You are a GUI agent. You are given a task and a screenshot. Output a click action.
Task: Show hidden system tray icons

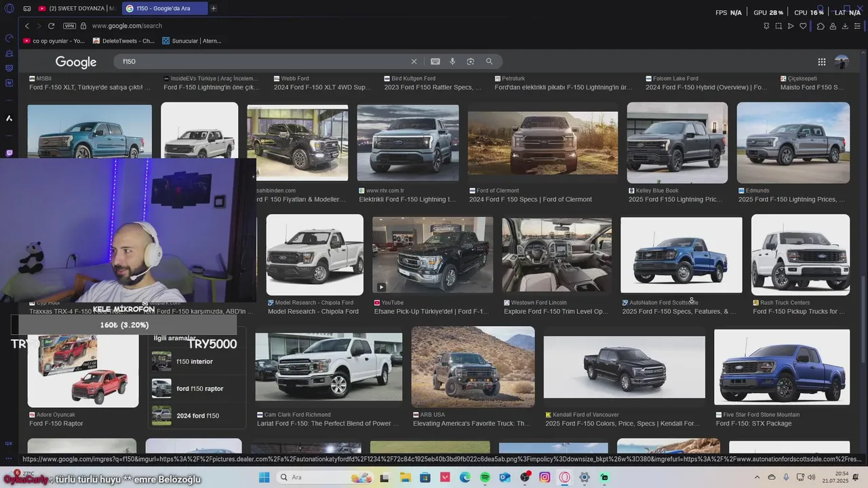click(757, 478)
